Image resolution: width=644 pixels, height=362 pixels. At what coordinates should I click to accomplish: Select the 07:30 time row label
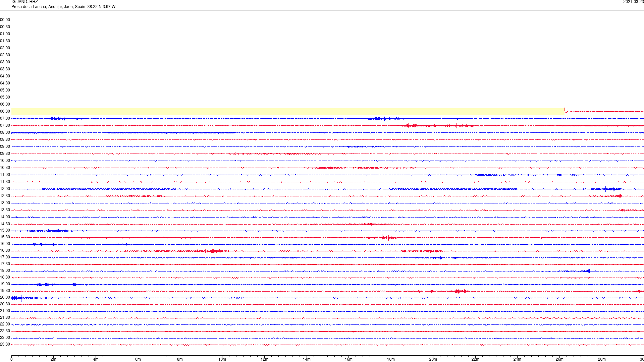tap(5, 125)
